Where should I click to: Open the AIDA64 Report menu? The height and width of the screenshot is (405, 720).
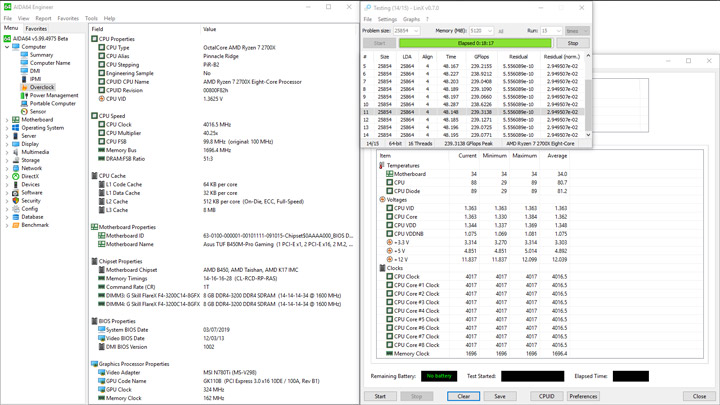(43, 18)
